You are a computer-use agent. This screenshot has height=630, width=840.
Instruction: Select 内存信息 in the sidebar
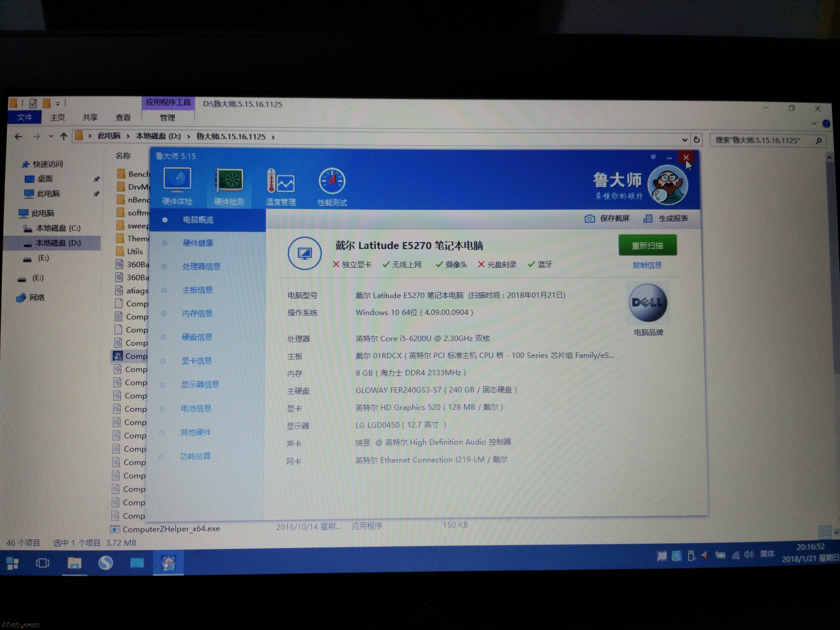[x=197, y=313]
